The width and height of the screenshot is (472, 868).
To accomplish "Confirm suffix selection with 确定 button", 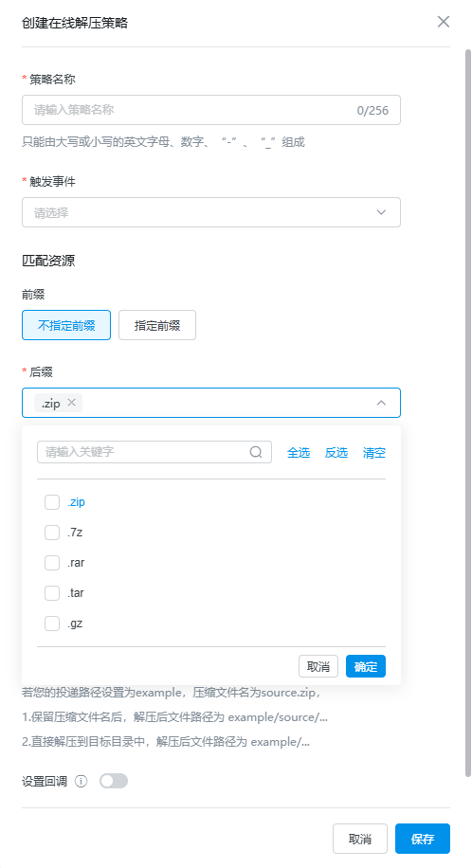I will (366, 666).
